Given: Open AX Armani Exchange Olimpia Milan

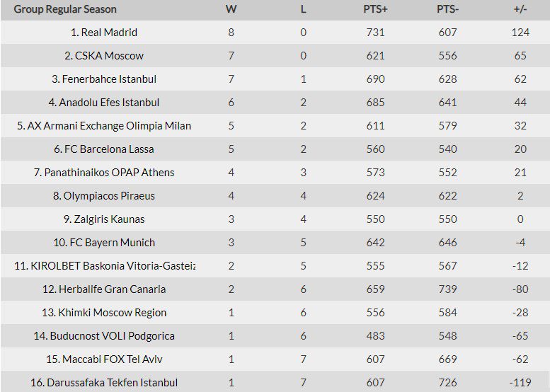Looking at the screenshot, I should pos(104,126).
